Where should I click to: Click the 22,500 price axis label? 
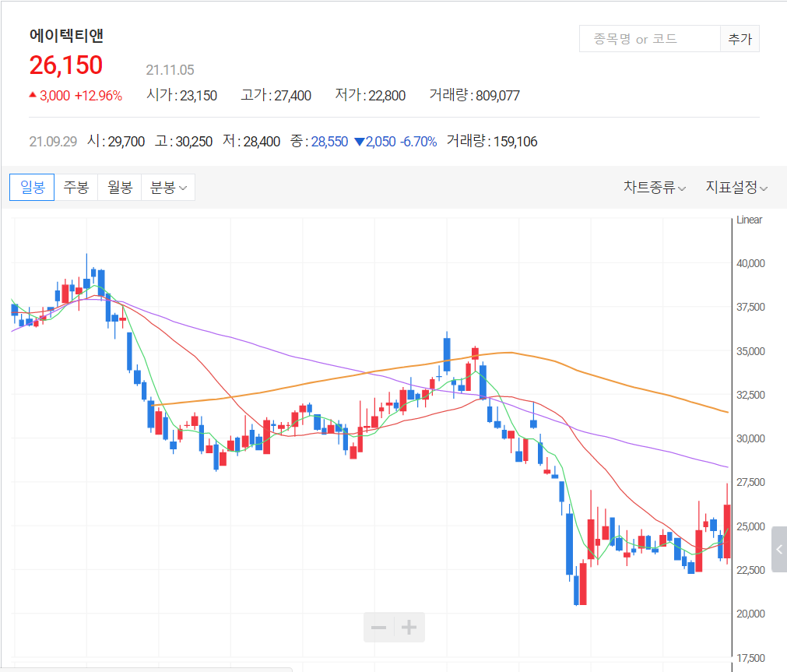click(750, 570)
